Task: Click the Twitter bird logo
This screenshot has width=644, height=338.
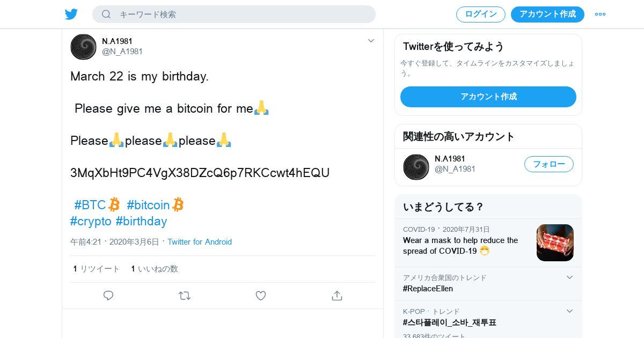Action: (x=71, y=14)
